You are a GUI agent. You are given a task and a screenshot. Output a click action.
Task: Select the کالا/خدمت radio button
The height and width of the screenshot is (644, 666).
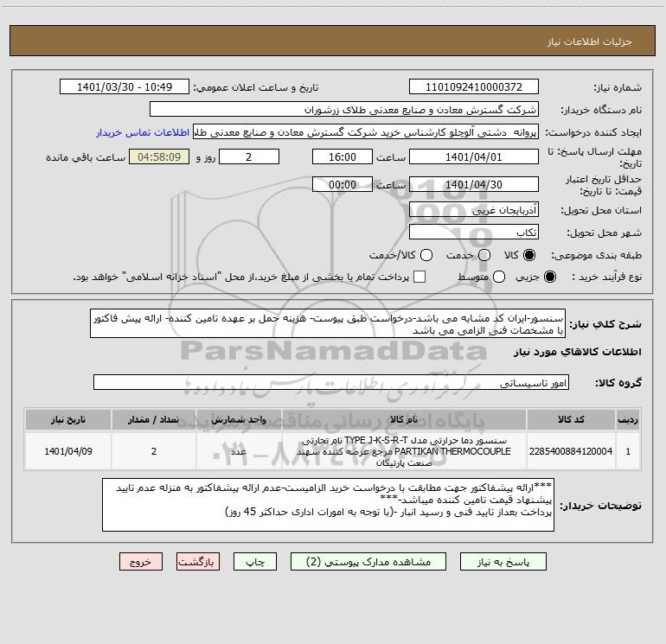tap(426, 255)
